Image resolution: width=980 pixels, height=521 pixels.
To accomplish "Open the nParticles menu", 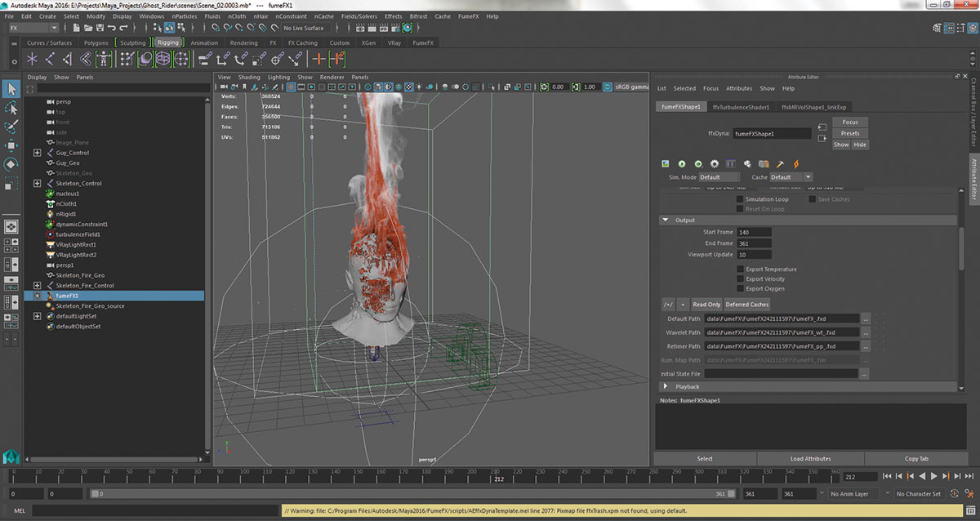I will (184, 16).
